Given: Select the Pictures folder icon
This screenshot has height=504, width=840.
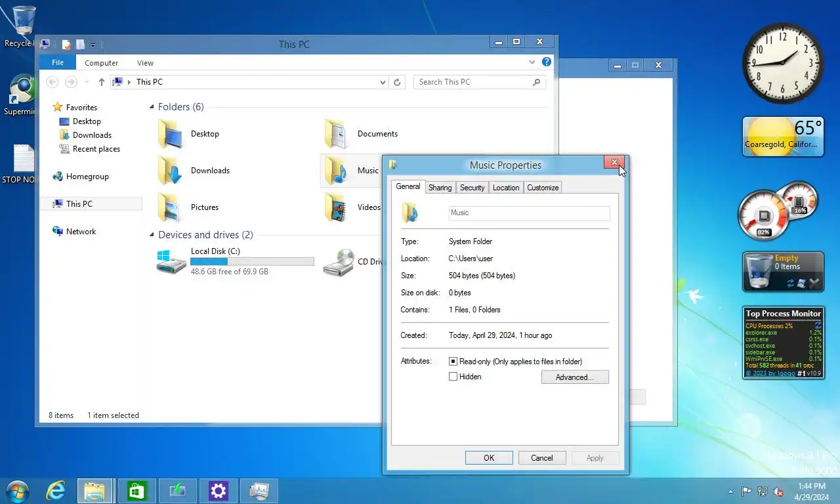Looking at the screenshot, I should [x=171, y=207].
